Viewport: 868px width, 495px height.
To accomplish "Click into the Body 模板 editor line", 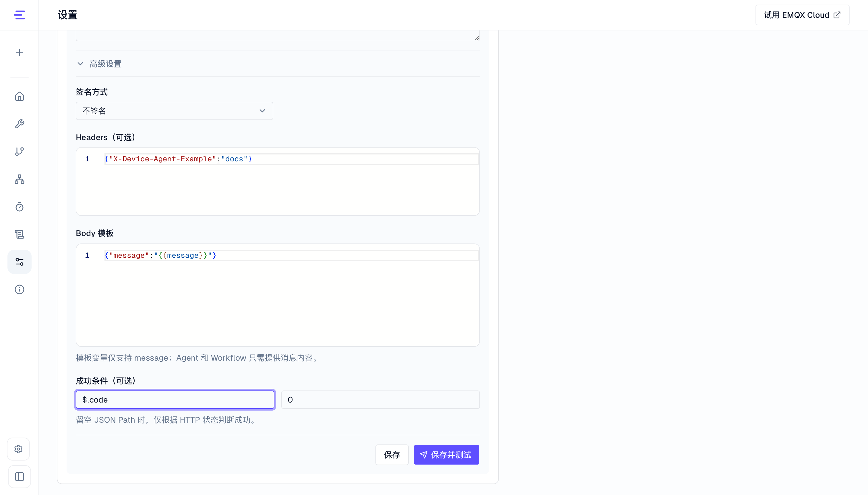I will 291,256.
